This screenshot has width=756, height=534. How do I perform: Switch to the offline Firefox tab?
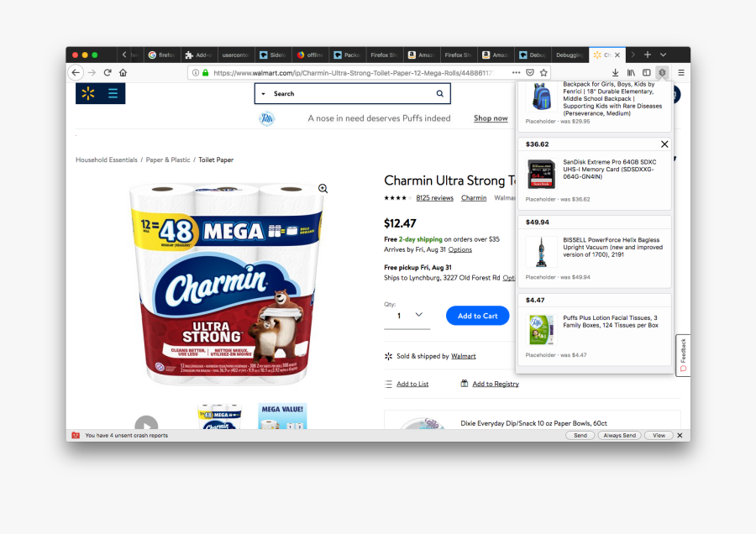[311, 55]
